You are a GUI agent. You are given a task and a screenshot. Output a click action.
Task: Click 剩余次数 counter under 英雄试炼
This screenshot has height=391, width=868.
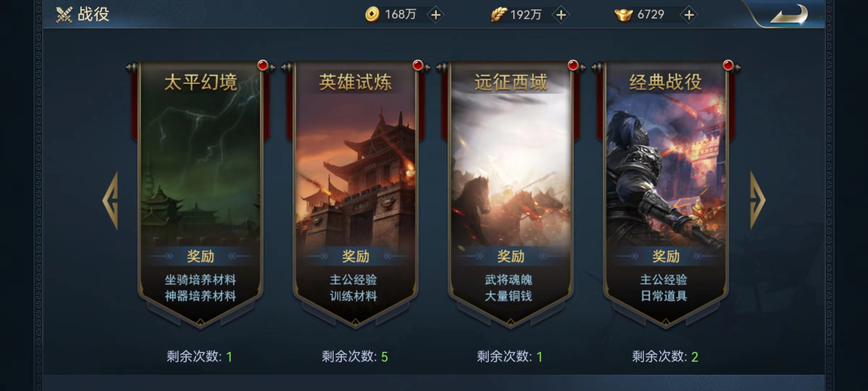click(355, 357)
